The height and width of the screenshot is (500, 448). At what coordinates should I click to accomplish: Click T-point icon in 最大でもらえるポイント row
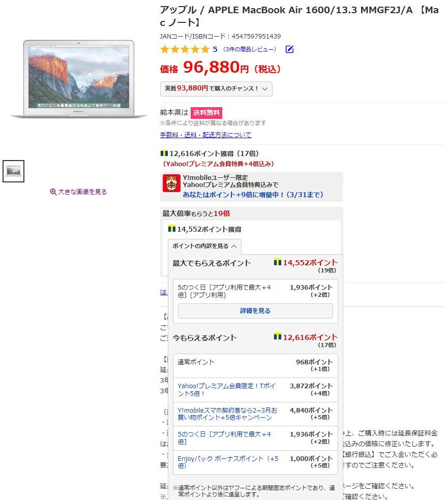(x=278, y=262)
